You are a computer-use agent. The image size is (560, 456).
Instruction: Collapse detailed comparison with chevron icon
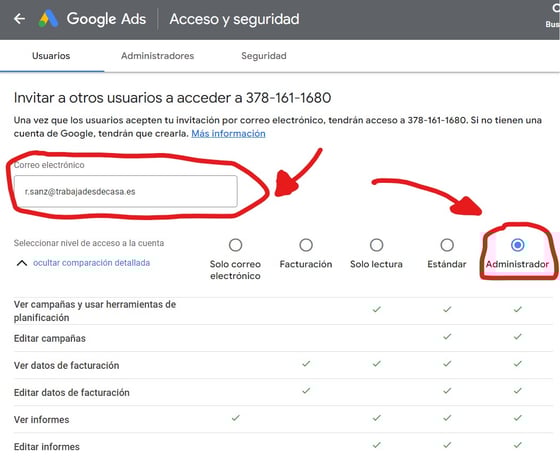point(22,263)
